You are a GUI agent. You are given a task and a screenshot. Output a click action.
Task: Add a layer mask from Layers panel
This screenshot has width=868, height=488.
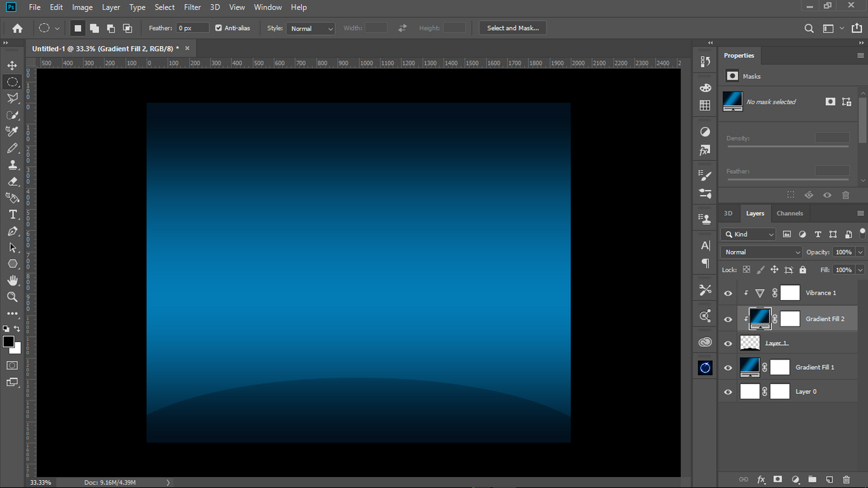point(778,480)
